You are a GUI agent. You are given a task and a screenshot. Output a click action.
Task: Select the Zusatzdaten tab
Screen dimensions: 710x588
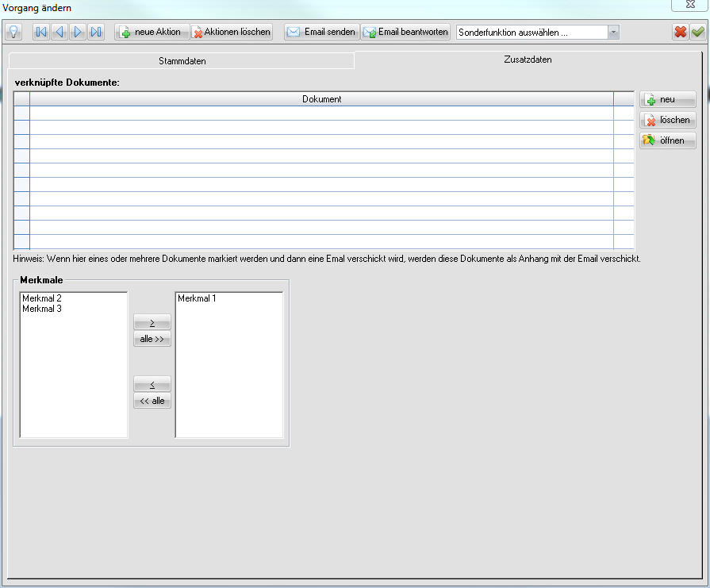click(528, 60)
